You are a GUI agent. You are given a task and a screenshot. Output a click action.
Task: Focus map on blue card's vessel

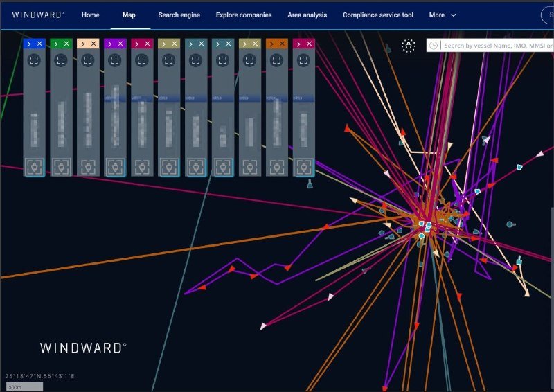coord(34,60)
